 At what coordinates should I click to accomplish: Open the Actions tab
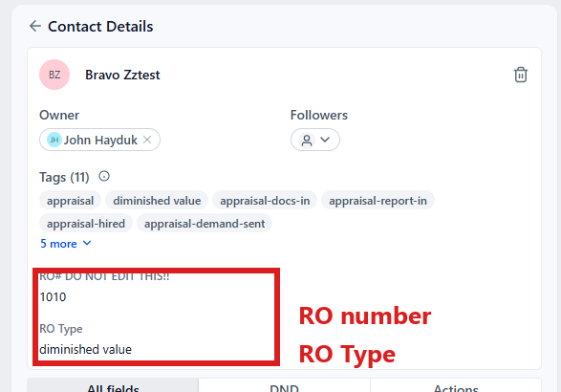(x=456, y=386)
